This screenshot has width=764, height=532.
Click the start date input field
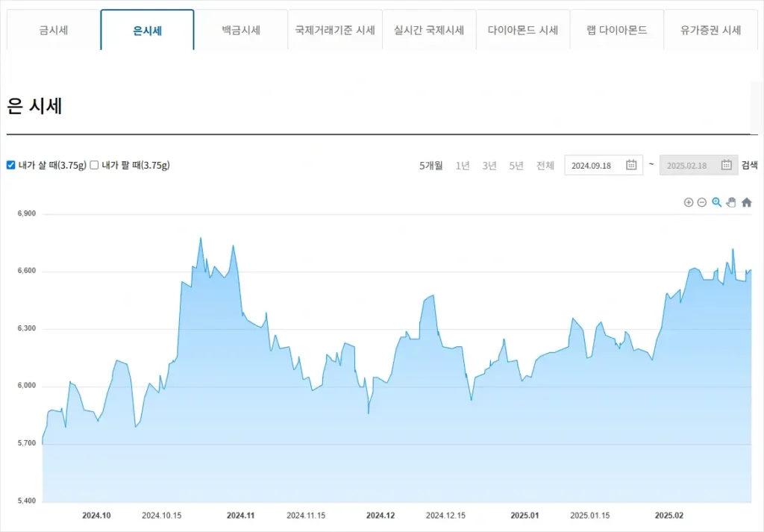click(595, 166)
